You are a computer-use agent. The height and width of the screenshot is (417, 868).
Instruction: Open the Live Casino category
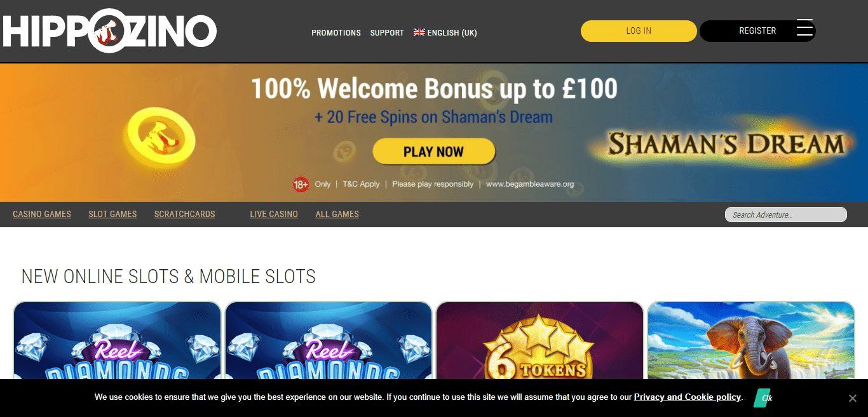tap(274, 215)
